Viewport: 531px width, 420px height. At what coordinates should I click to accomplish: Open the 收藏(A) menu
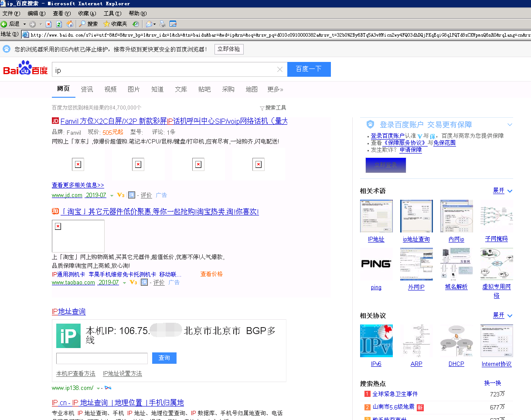coord(87,14)
